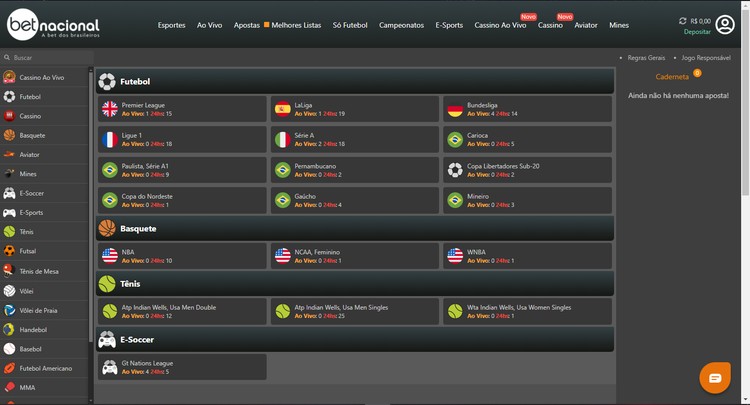Open Mines in the sidebar
This screenshot has width=750, height=405.
pyautogui.click(x=44, y=174)
